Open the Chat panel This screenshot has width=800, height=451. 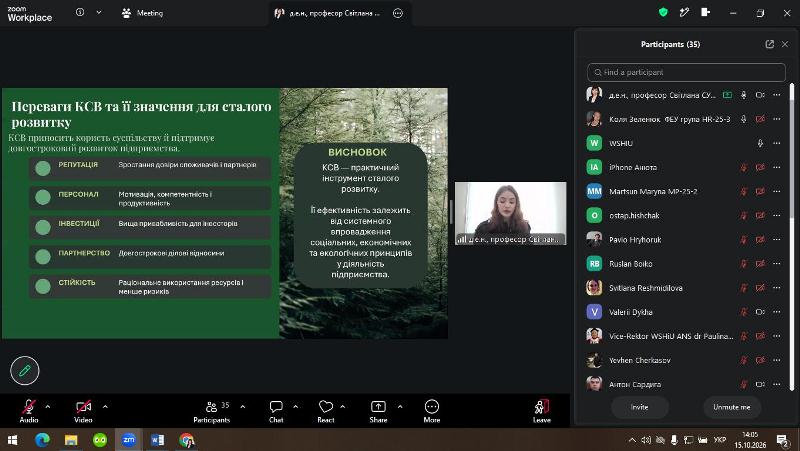[x=276, y=411]
